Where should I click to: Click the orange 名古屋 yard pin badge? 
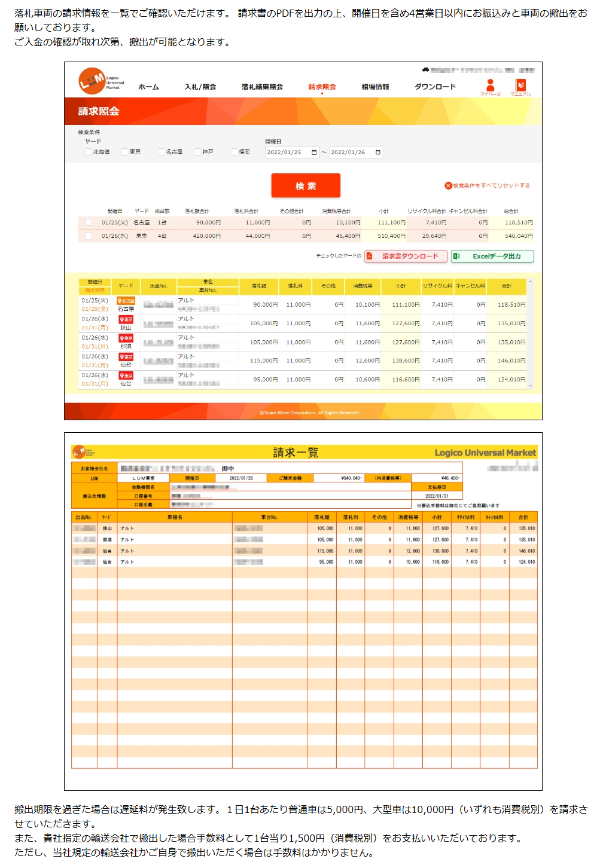[126, 301]
